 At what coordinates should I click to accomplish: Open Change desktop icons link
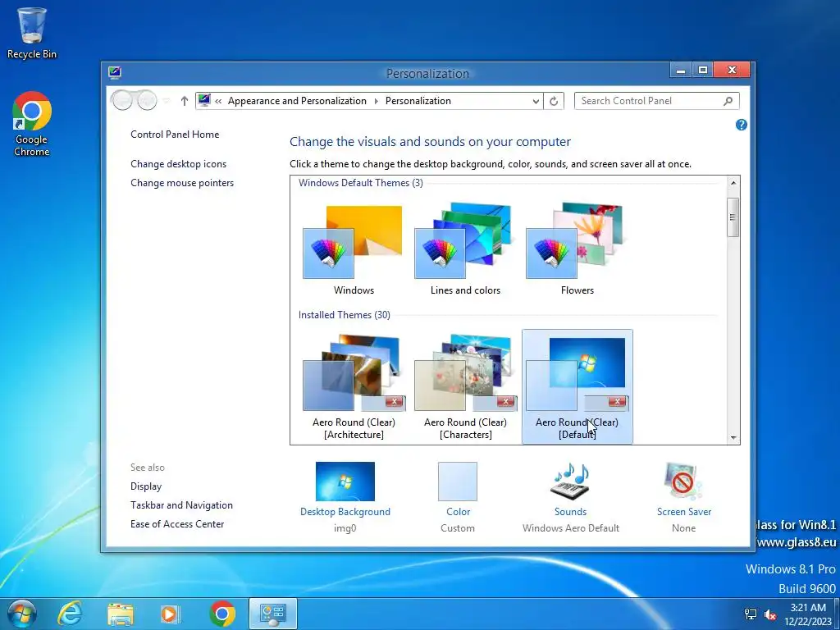click(178, 164)
